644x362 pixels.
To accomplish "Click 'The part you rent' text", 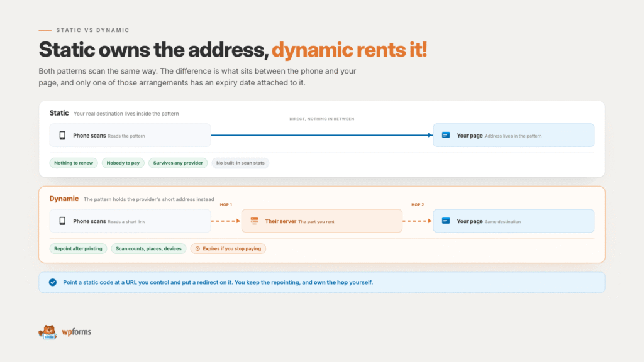I will 316,222.
